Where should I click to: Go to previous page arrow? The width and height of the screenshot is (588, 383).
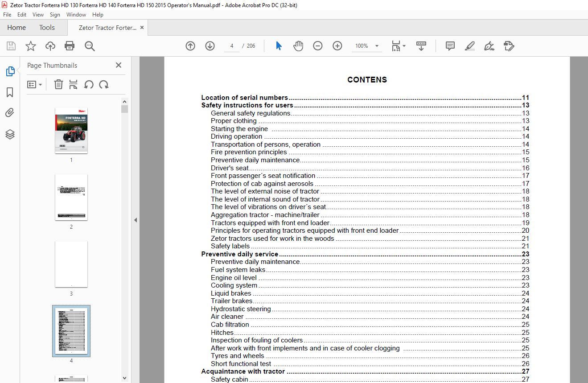click(190, 46)
